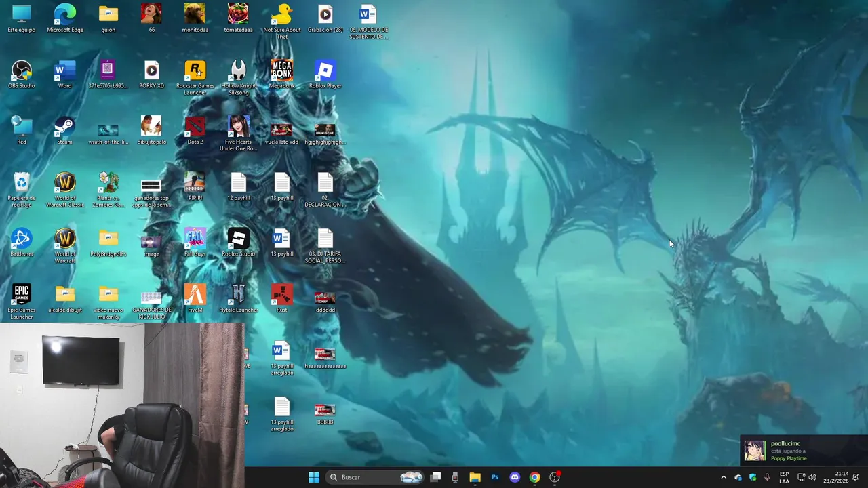Image resolution: width=868 pixels, height=488 pixels.
Task: Switch to Photoshop on the taskbar
Action: 495,477
